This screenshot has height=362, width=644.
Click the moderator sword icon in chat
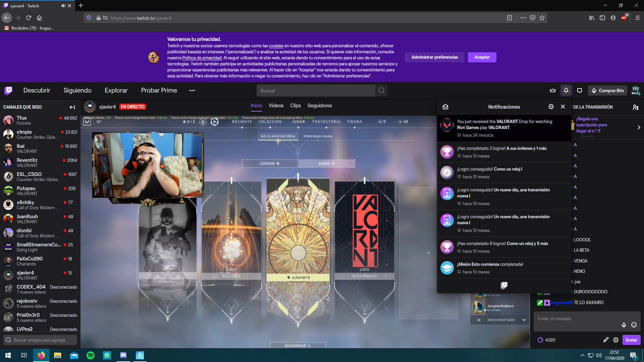(606, 340)
